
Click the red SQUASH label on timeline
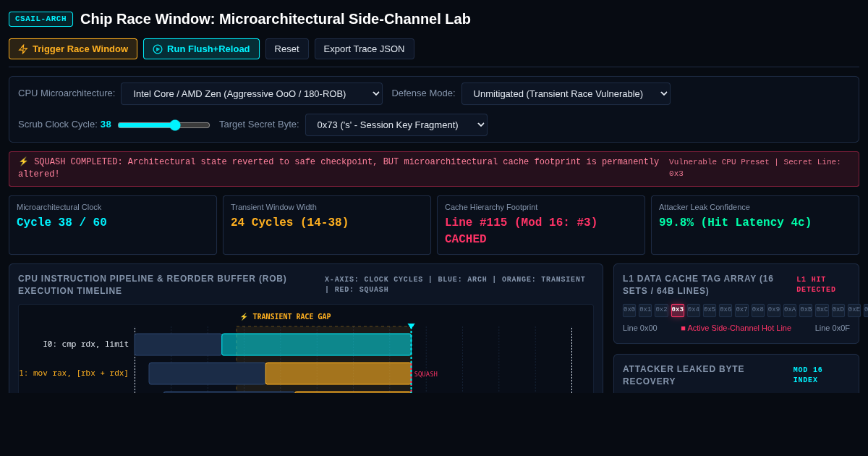(426, 374)
